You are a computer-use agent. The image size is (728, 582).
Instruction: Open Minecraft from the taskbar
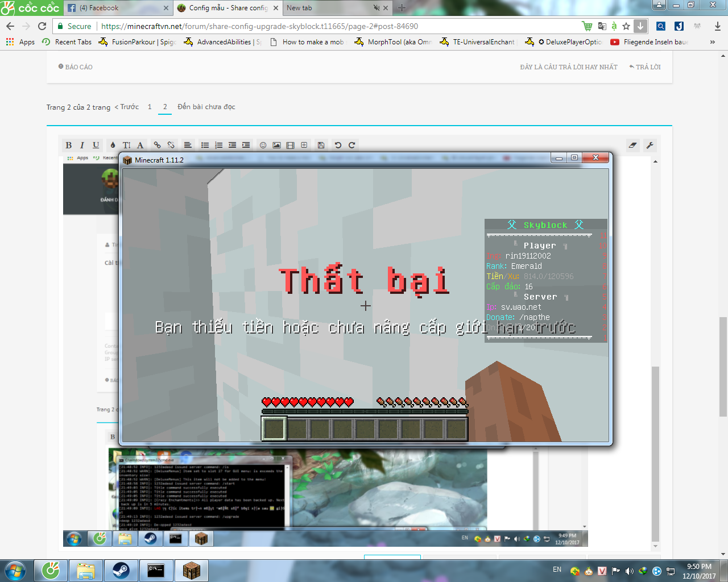click(x=192, y=571)
